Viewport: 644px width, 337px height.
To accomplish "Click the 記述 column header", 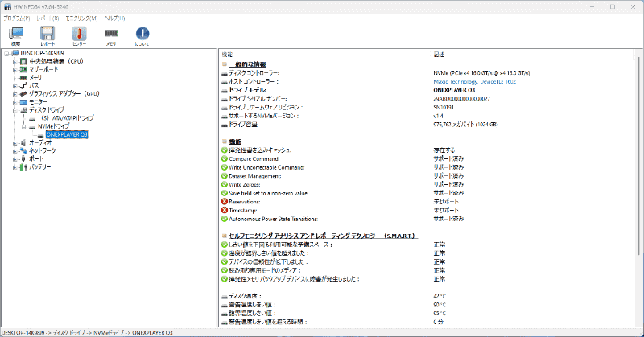I will (439, 55).
